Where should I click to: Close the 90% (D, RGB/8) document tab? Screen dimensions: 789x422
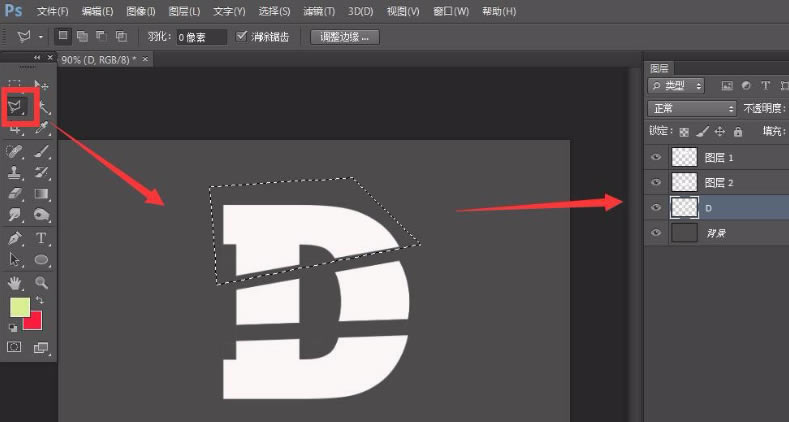(x=145, y=59)
